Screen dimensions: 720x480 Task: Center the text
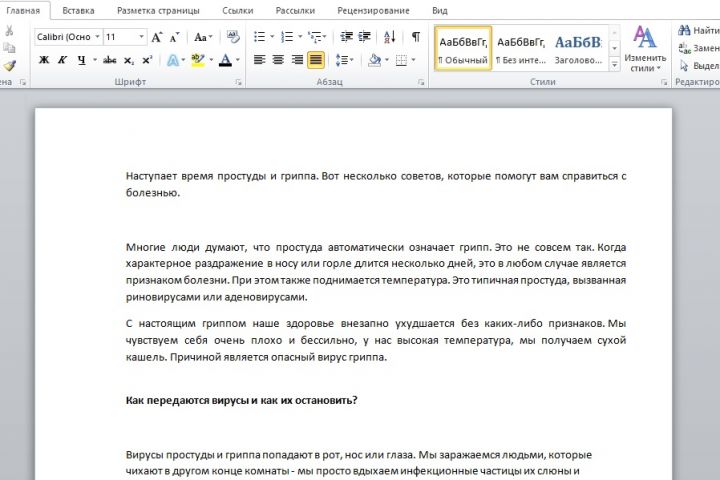coord(278,60)
